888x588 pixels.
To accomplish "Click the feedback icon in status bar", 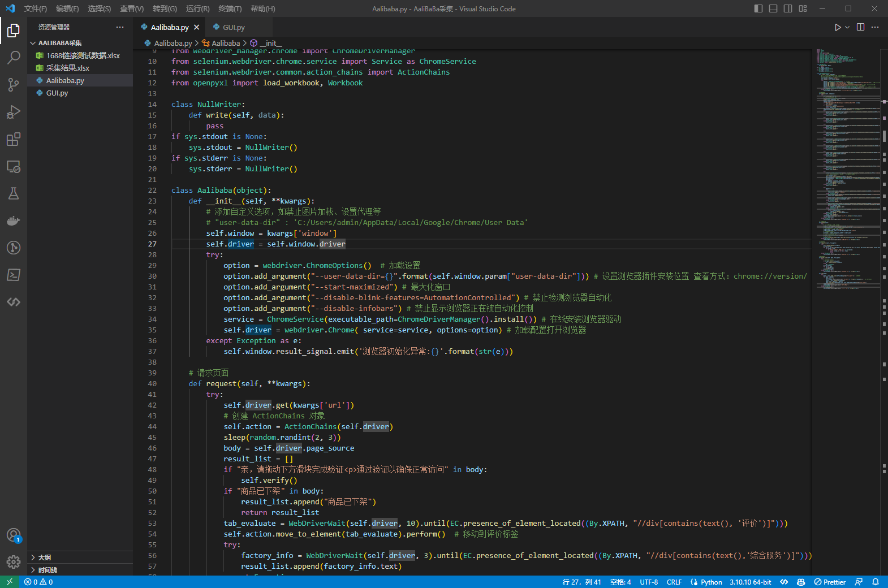I will coord(859,582).
